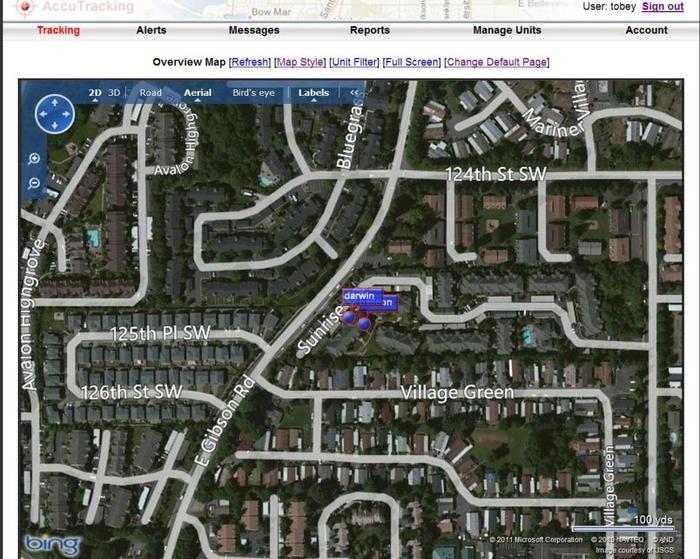700x559 pixels.
Task: Click the 124th St SW street label
Action: click(x=496, y=174)
